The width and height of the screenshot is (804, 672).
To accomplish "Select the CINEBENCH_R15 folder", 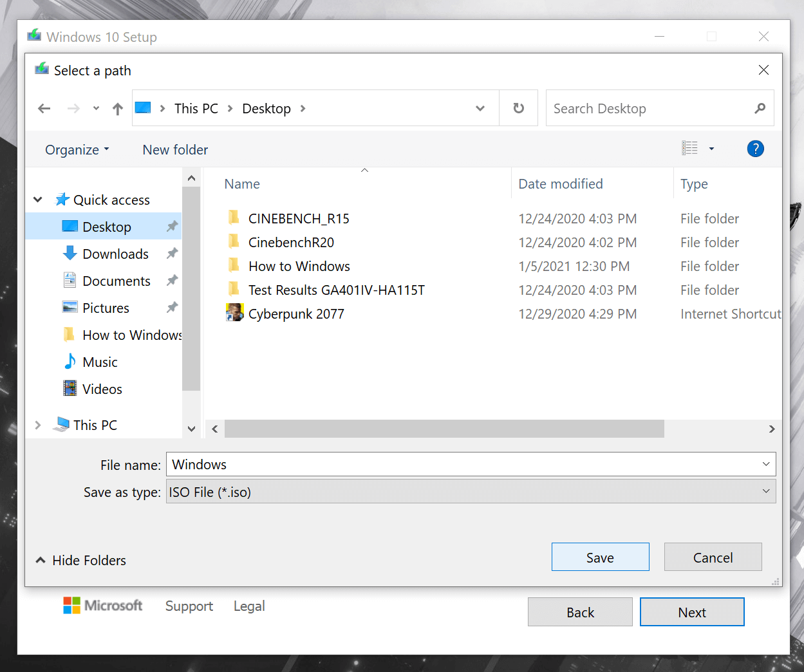I will pyautogui.click(x=299, y=219).
